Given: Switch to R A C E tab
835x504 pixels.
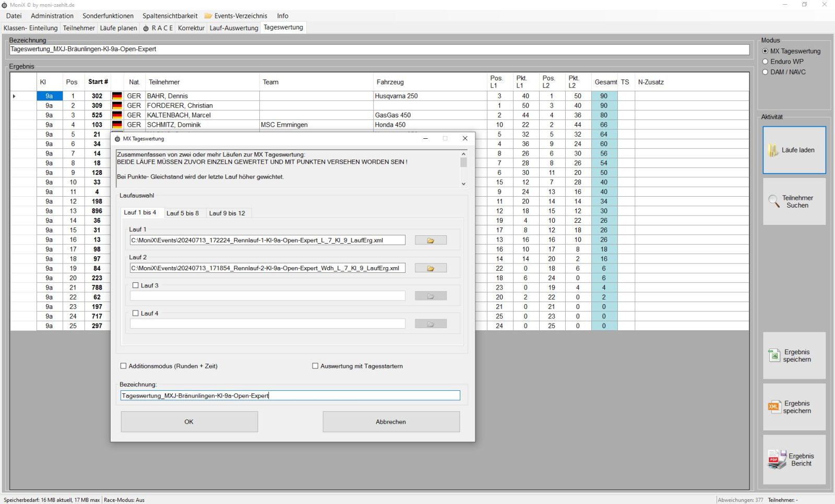Looking at the screenshot, I should pyautogui.click(x=158, y=28).
